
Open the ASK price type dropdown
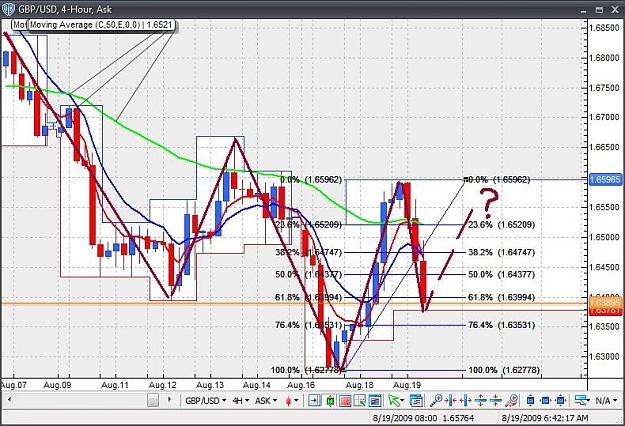[266, 400]
